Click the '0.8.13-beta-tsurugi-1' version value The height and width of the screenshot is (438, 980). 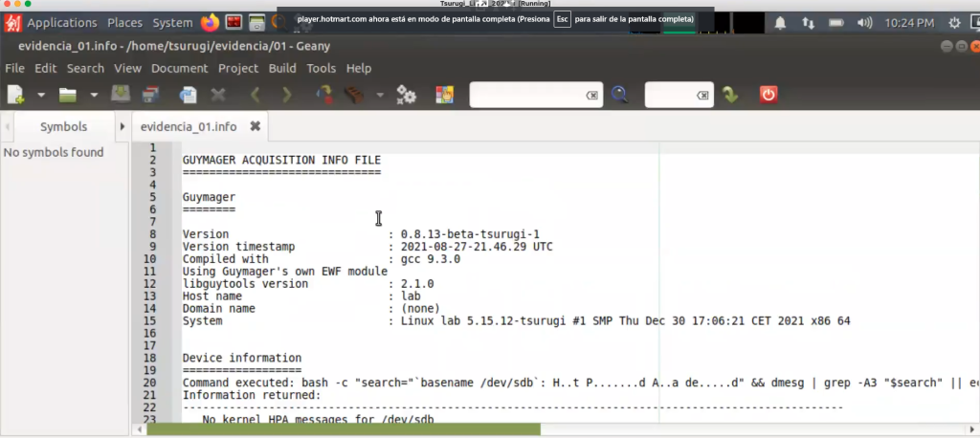(x=470, y=234)
